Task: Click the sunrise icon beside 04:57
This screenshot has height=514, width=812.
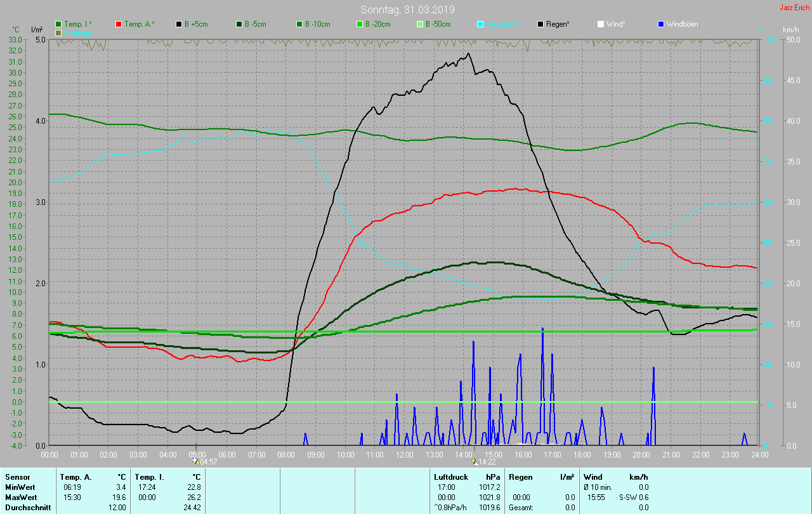Action: [196, 461]
